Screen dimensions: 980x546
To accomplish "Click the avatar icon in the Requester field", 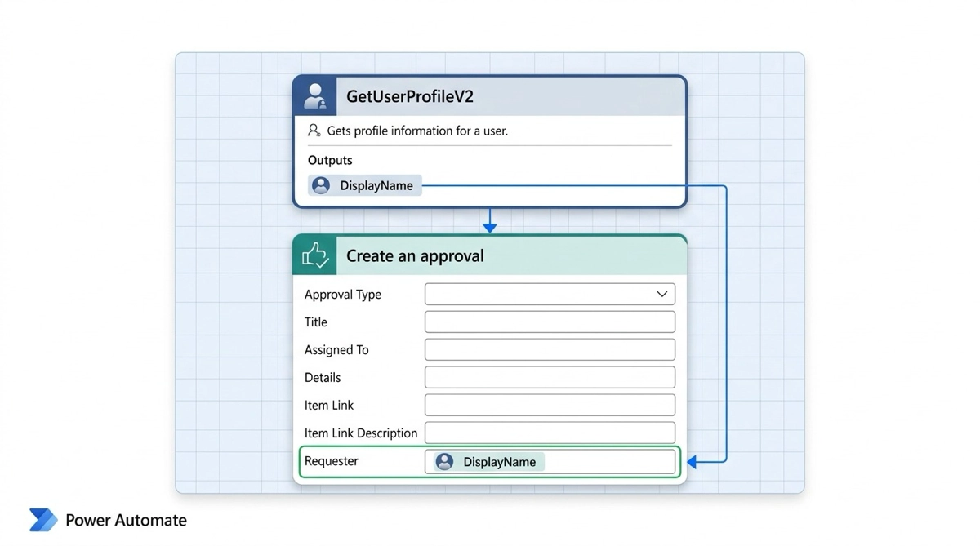I will click(x=444, y=462).
